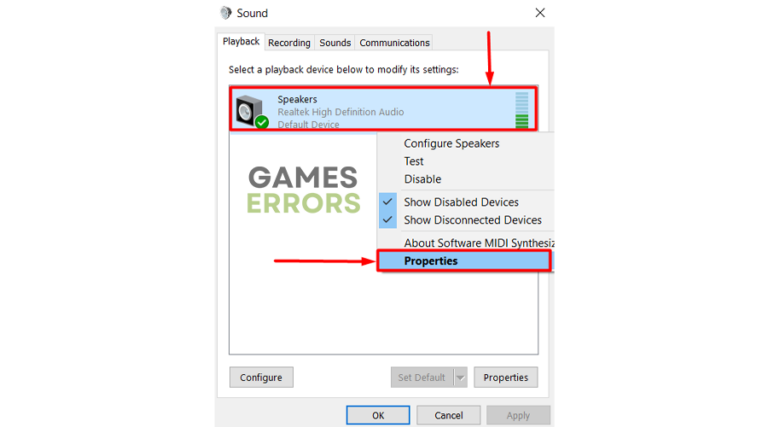
Task: Choose Configure Speakers from context menu
Action: 452,143
